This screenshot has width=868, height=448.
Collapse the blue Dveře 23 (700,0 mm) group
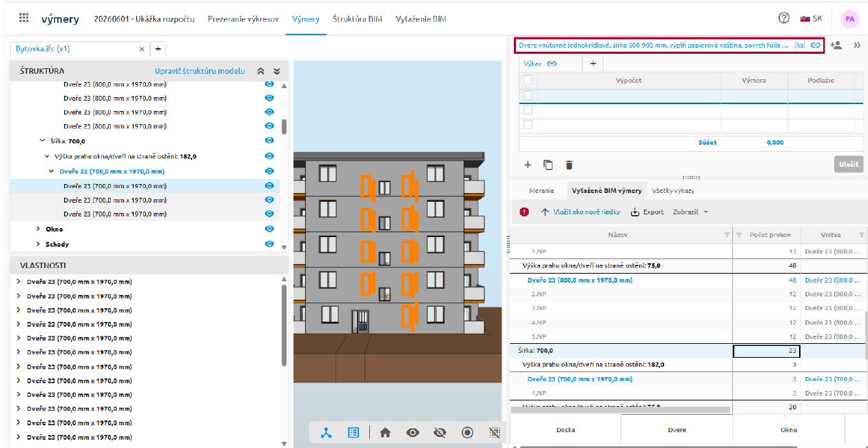click(52, 171)
